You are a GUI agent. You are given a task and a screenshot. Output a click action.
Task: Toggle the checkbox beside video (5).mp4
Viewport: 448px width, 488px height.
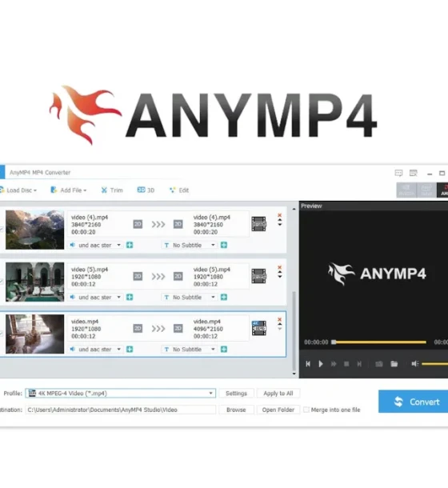coord(2,282)
